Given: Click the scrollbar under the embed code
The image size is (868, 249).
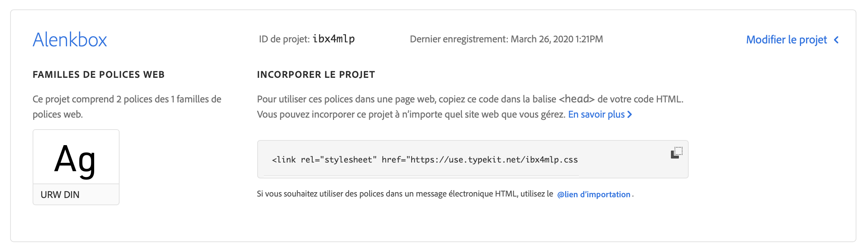Looking at the screenshot, I should point(421,176).
